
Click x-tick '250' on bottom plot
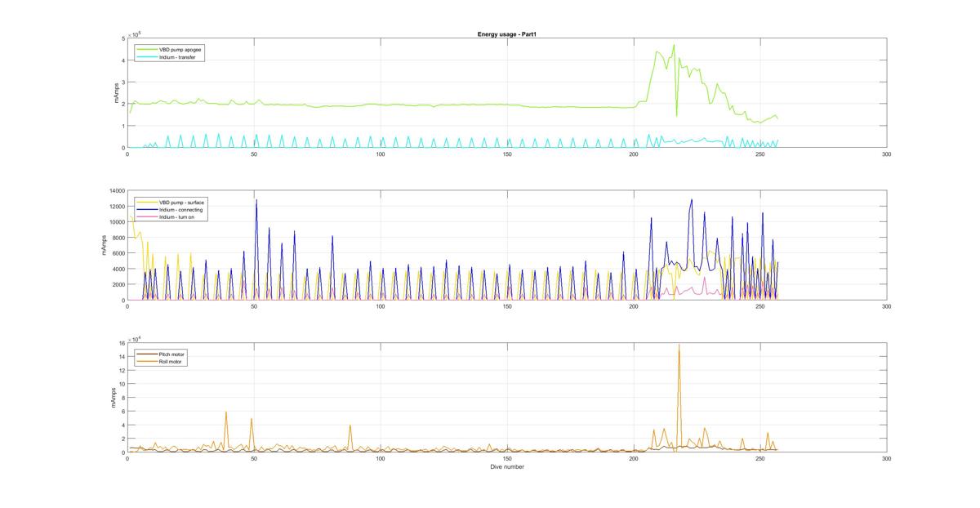tap(760, 459)
